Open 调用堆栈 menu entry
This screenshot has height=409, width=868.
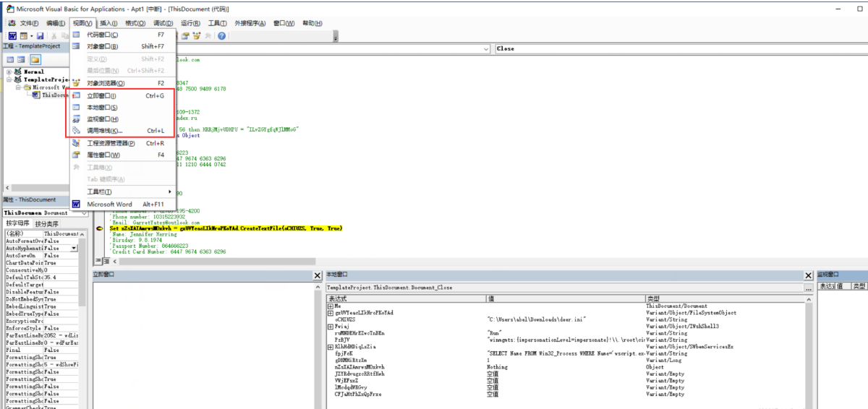tap(122, 131)
